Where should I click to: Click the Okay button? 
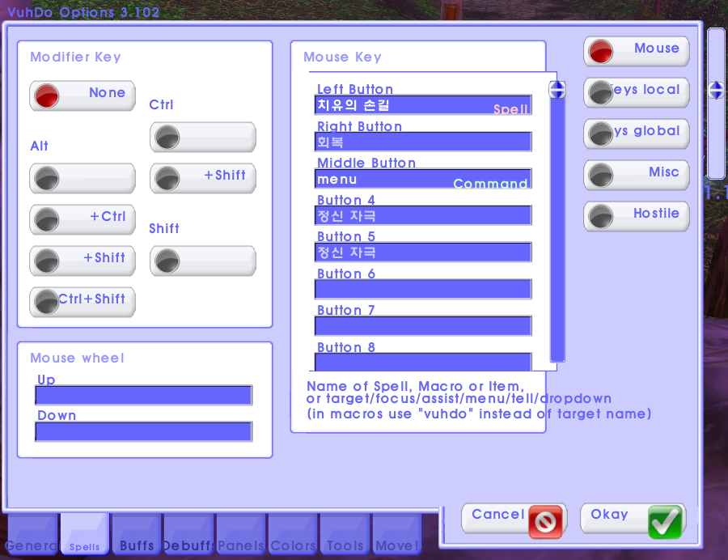(633, 520)
